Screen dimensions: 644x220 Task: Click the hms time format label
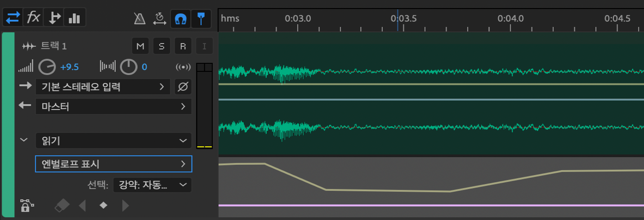click(230, 18)
